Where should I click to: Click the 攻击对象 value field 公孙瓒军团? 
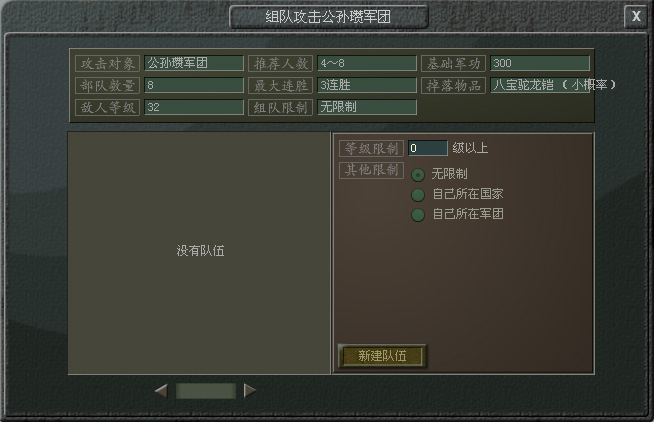194,63
